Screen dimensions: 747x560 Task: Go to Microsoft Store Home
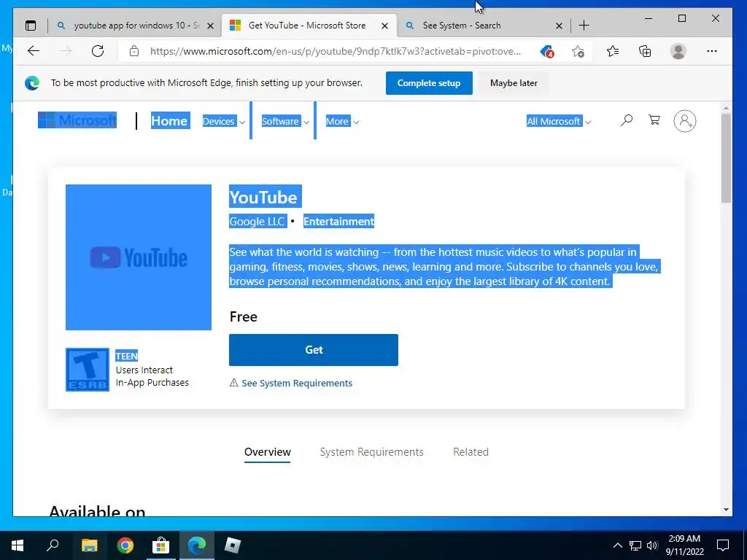point(169,120)
